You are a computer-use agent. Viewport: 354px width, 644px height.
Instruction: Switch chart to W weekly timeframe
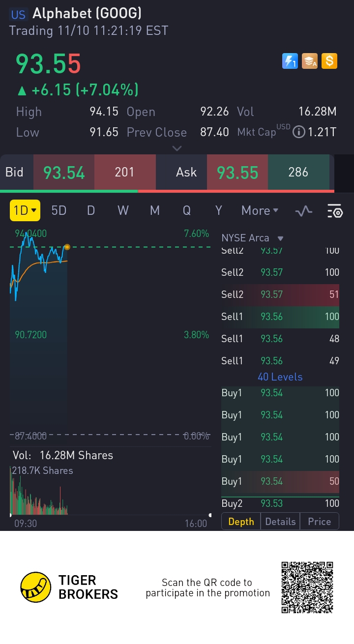[x=123, y=210]
